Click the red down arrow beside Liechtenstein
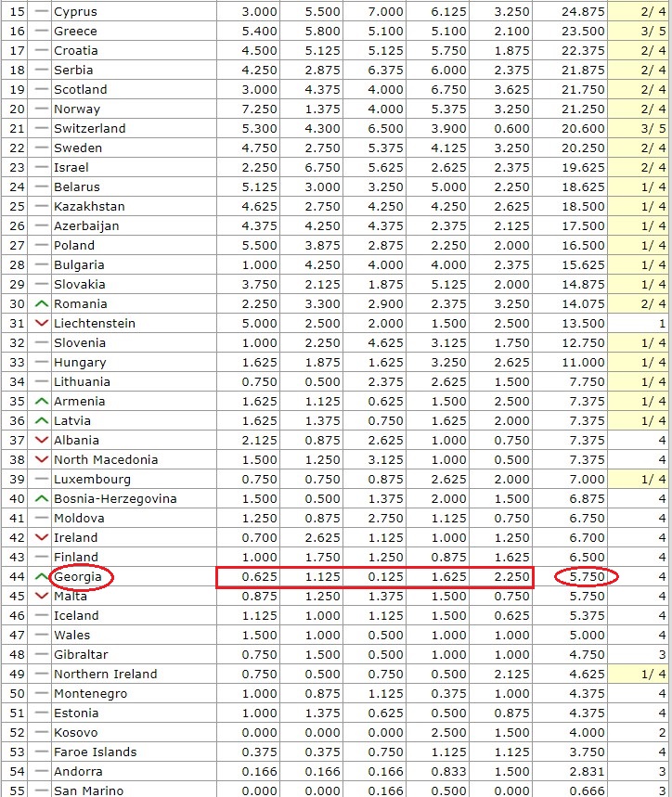This screenshot has height=797, width=672. click(42, 323)
